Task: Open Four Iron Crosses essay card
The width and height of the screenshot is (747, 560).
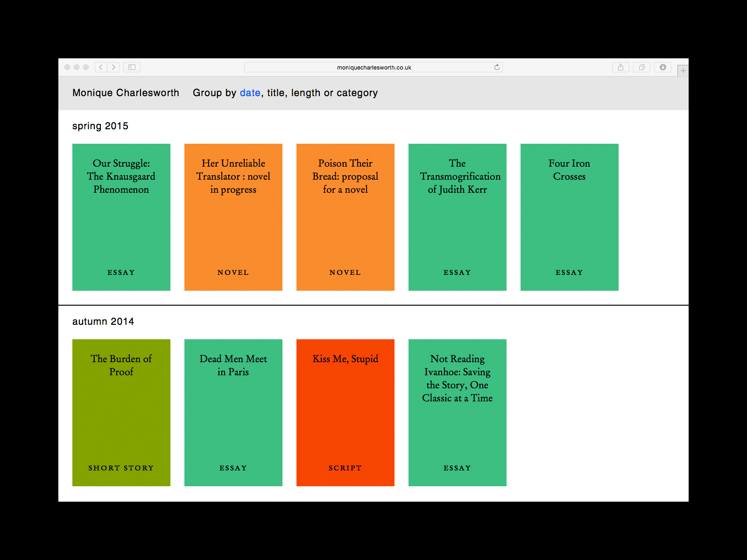Action: point(570,217)
